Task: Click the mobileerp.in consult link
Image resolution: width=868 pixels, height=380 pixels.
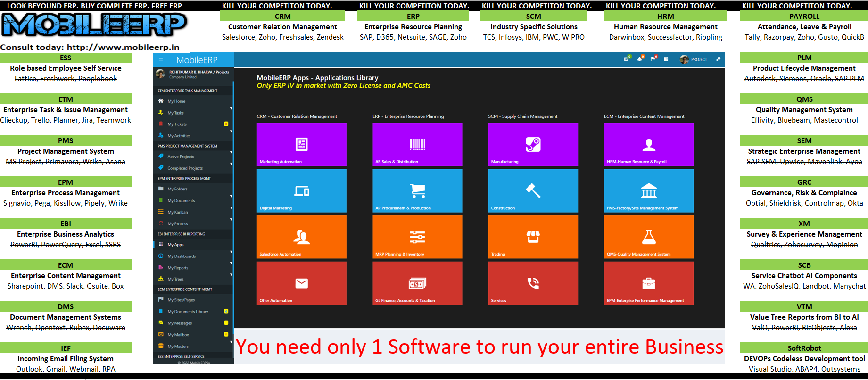Action: coord(123,47)
